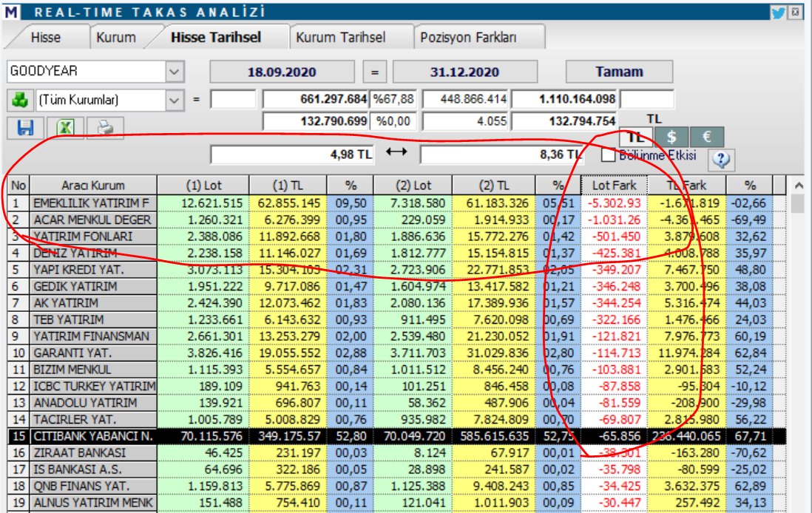
Task: Select the Hisse Tarihsel tab
Action: [216, 37]
